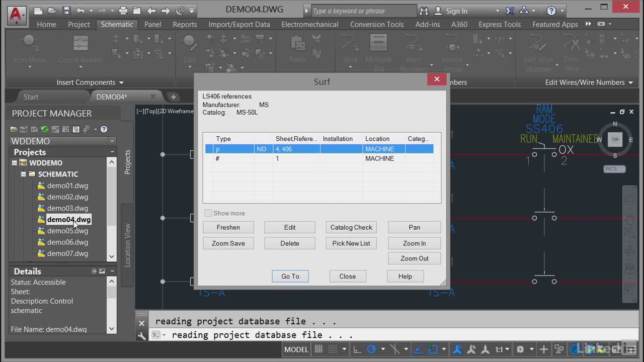Toggle annotation visibility icon in status bar
Screen dimensions: 644x362
coord(457,349)
